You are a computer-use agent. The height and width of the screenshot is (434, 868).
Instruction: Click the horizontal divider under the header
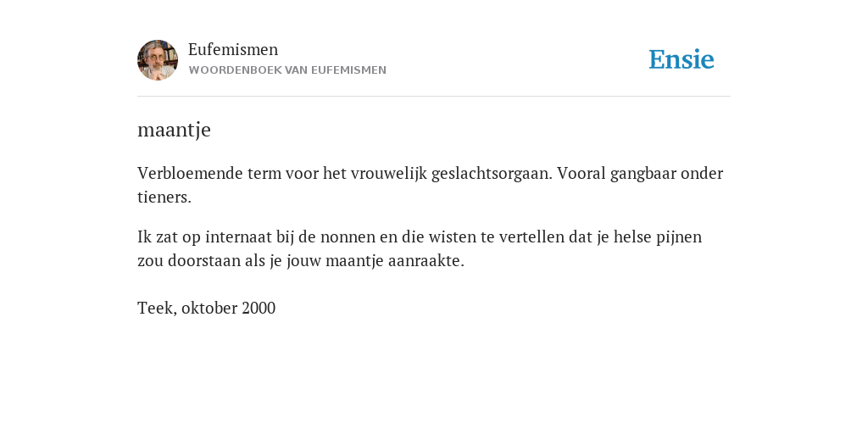[434, 97]
